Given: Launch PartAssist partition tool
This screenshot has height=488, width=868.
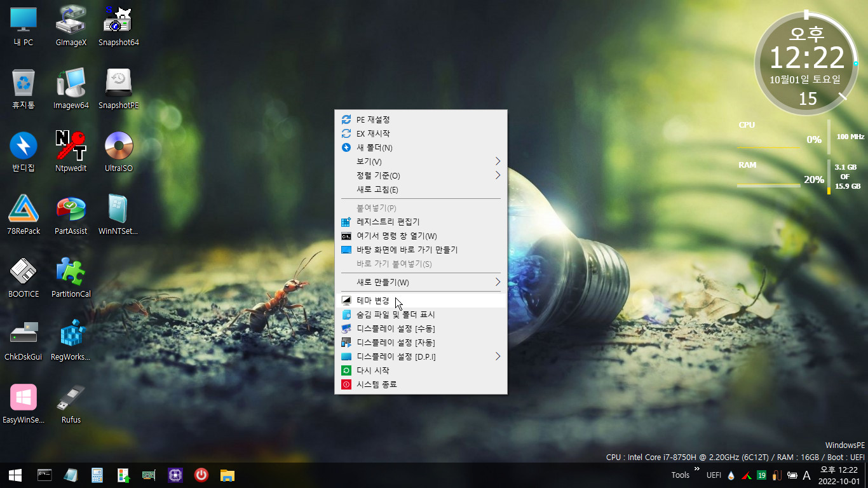Looking at the screenshot, I should [71, 215].
